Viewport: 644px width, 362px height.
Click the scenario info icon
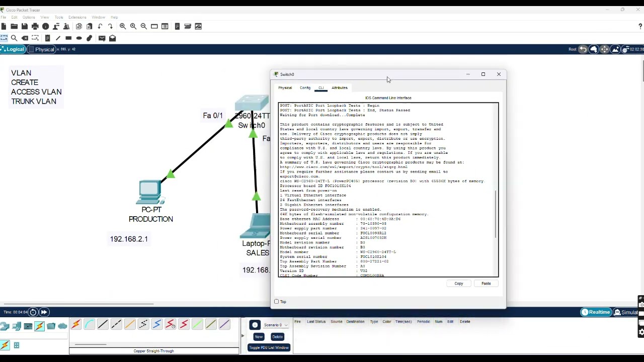(255, 325)
